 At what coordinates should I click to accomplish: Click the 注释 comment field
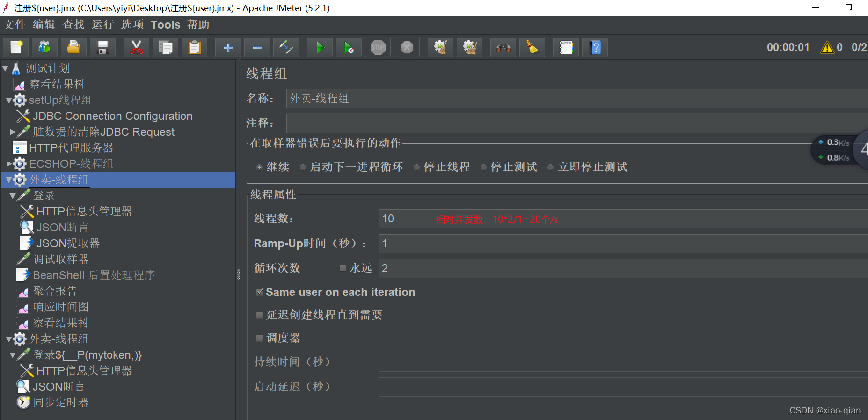pos(577,123)
